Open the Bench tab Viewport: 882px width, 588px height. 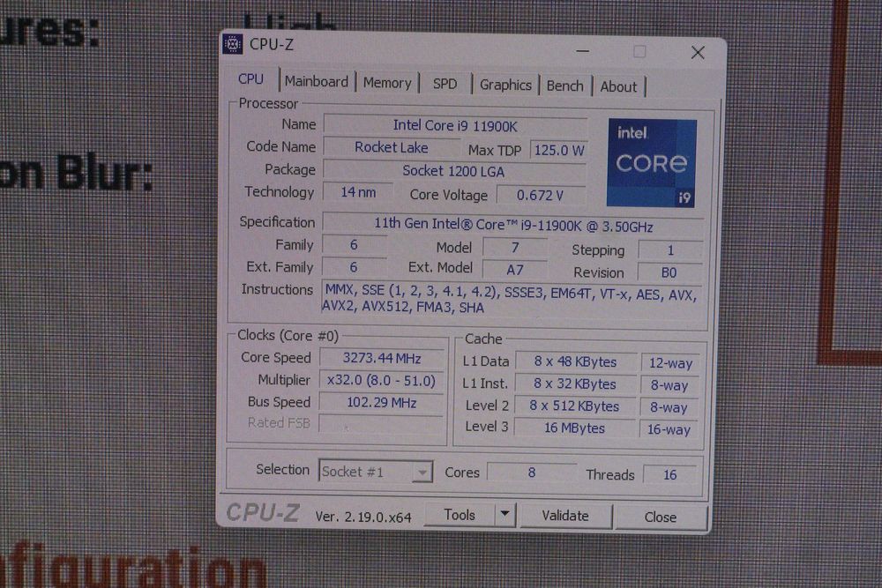pos(565,86)
